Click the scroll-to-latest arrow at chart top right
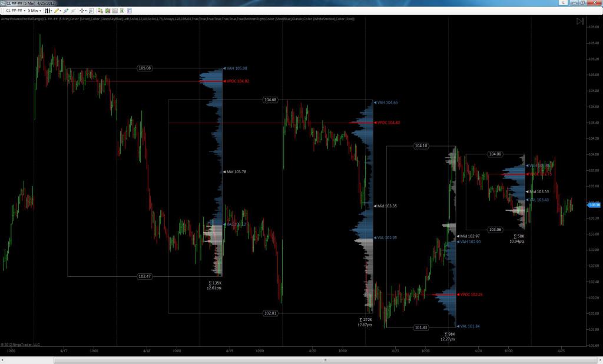Viewport: 603px width, 364px height. [580, 21]
